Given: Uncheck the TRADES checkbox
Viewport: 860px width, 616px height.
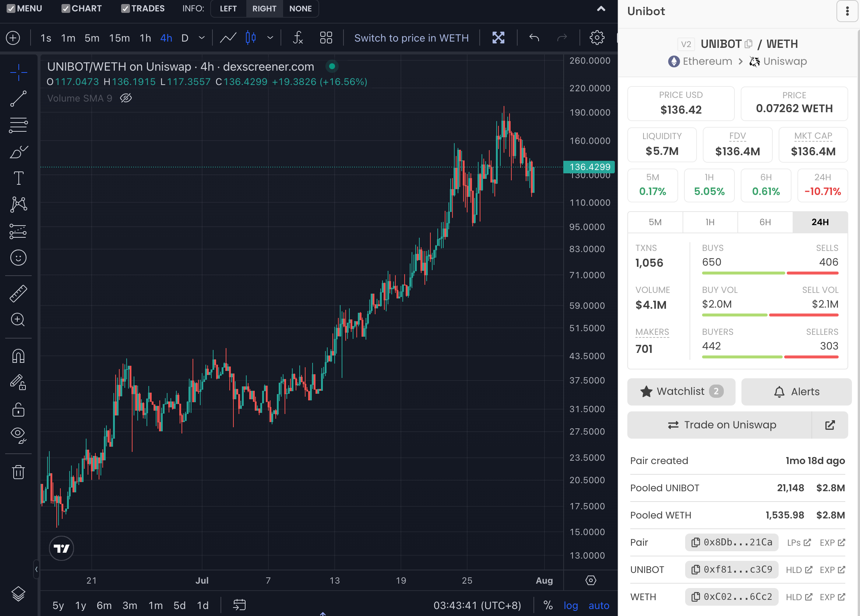Looking at the screenshot, I should click(126, 8).
